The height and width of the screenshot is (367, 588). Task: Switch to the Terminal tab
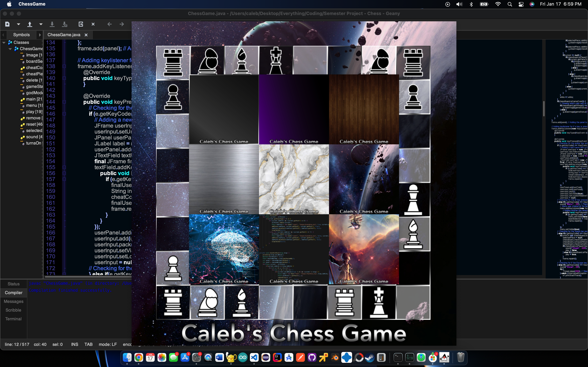point(13,319)
